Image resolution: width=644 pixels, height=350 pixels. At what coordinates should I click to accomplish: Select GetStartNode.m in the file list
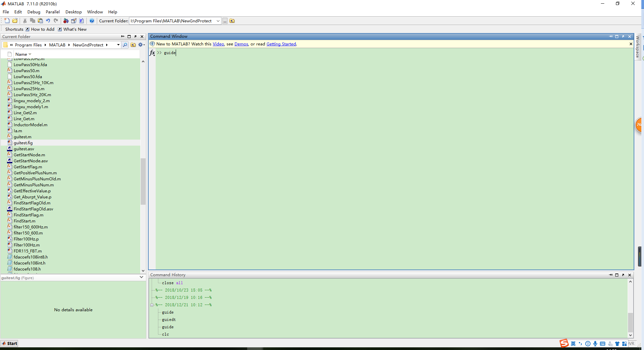29,155
